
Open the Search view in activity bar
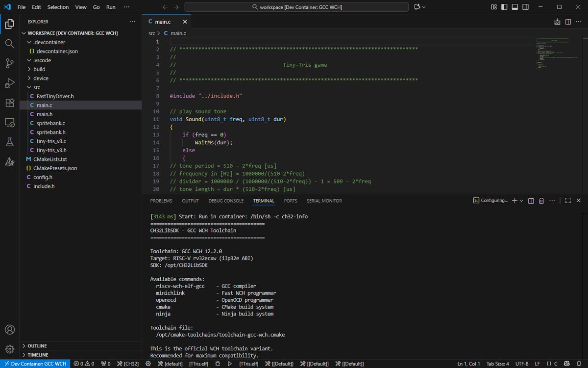pos(9,43)
